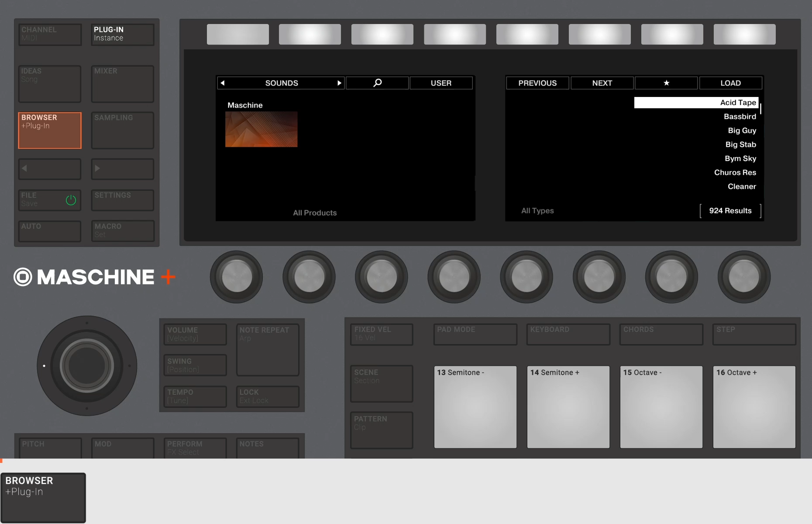Tap pad 13 Semitone -
This screenshot has width=812, height=524.
coord(475,407)
